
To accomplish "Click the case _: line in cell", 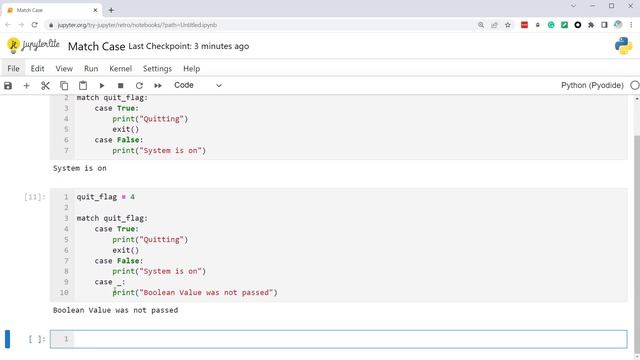I will [x=110, y=282].
